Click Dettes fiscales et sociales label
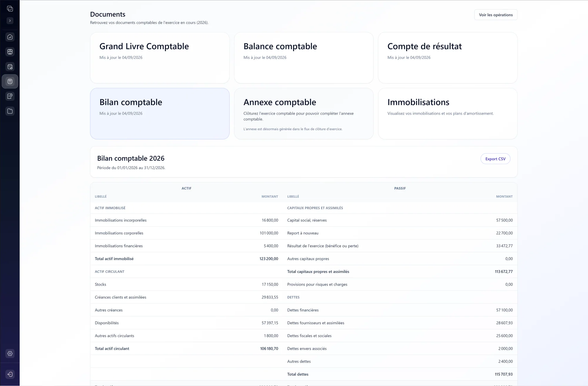 [x=309, y=336]
